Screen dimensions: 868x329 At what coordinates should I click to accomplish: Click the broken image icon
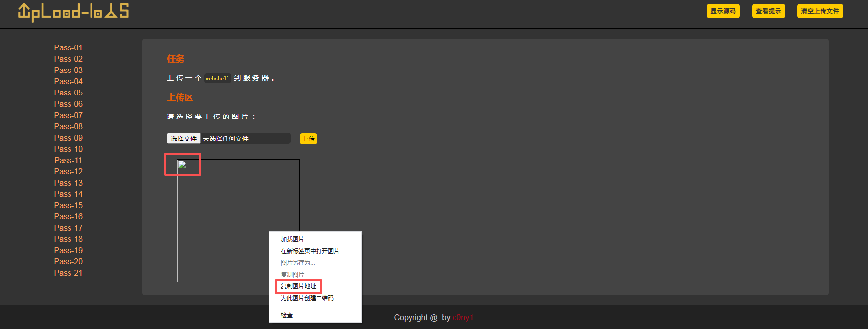(182, 165)
